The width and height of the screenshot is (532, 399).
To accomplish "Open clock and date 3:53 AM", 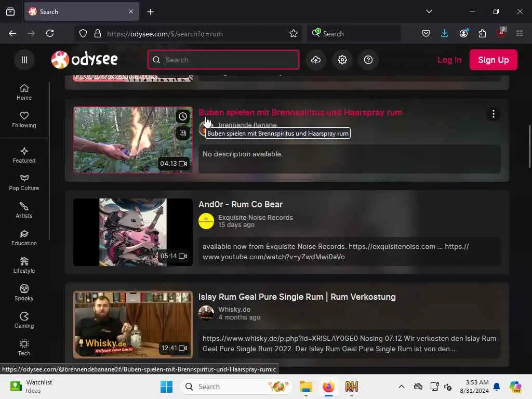I will tap(474, 387).
